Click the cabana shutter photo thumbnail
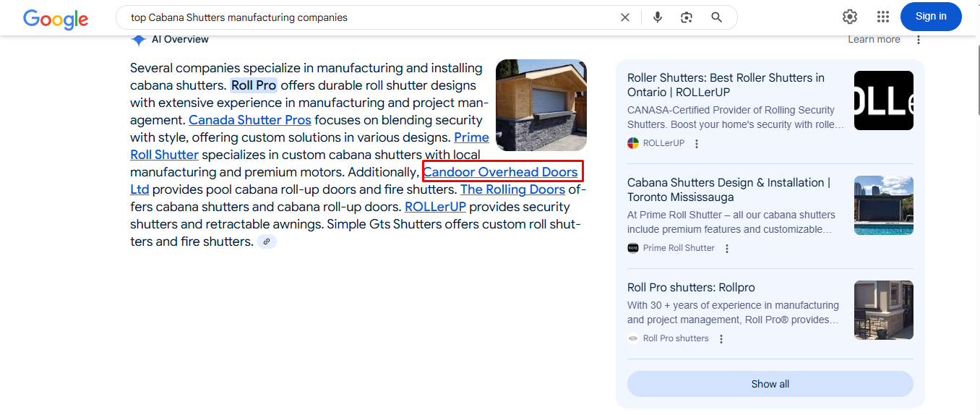Screen dimensions: 980x415 tap(541, 105)
